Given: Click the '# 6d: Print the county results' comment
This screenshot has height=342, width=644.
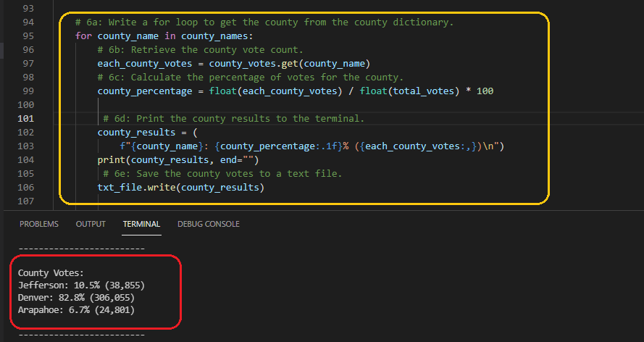Looking at the screenshot, I should 234,119.
